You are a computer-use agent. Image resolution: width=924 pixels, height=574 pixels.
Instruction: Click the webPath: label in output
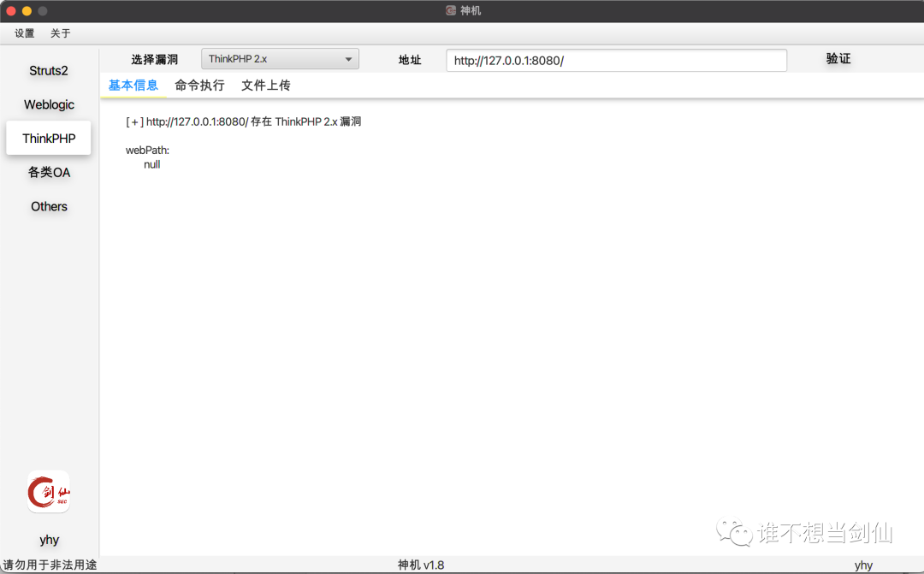147,151
